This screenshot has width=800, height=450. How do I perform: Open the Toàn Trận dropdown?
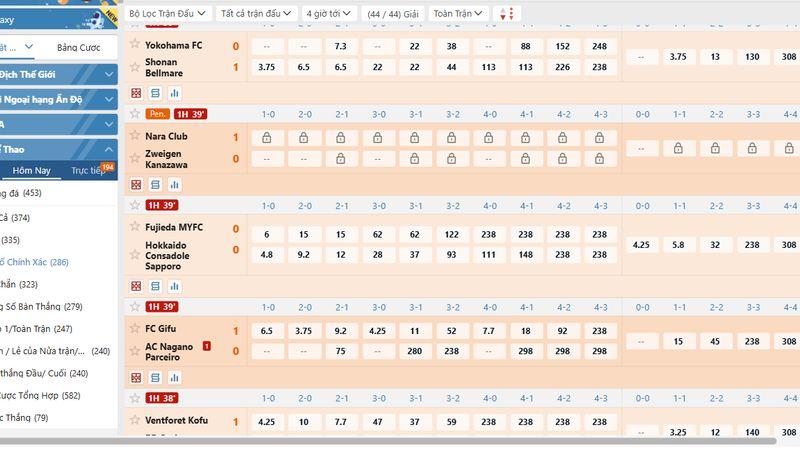463,13
